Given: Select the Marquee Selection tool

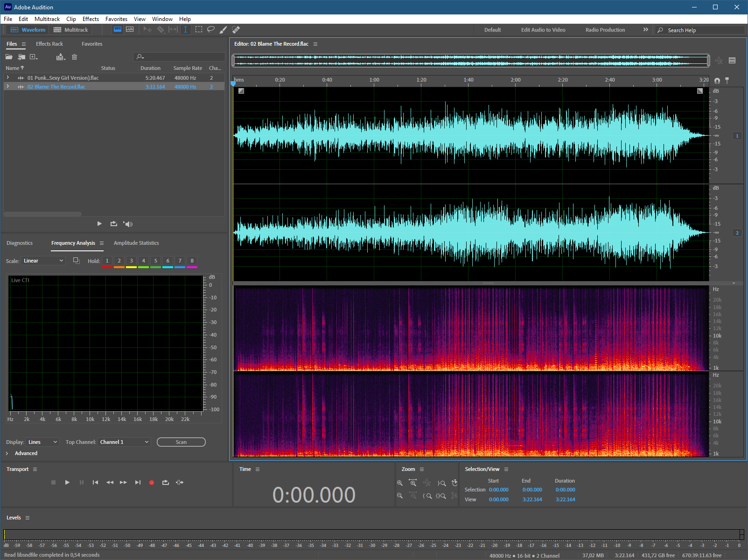Looking at the screenshot, I should pos(199,29).
